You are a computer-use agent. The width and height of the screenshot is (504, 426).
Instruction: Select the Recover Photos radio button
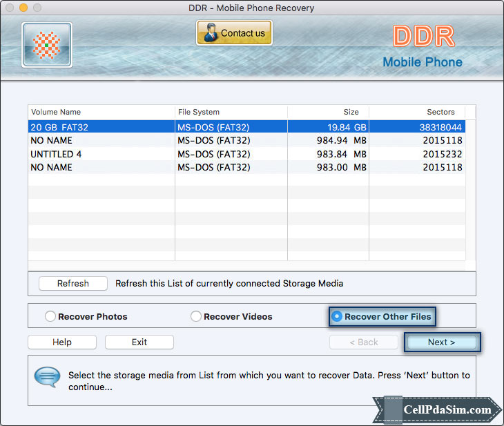coord(50,316)
